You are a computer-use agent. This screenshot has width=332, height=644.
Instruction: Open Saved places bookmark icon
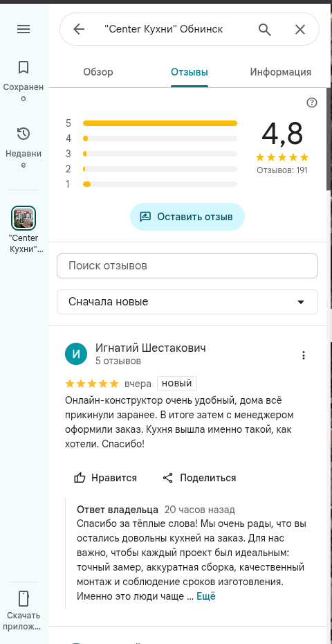[x=24, y=67]
